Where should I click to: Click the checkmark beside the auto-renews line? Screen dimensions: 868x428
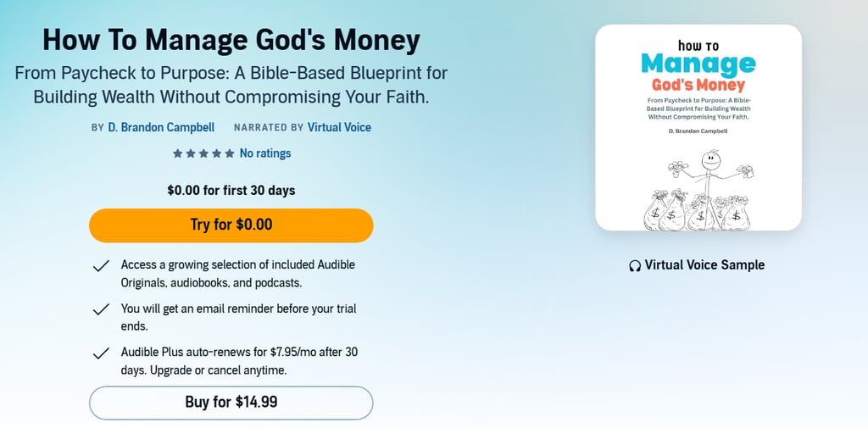pos(101,353)
